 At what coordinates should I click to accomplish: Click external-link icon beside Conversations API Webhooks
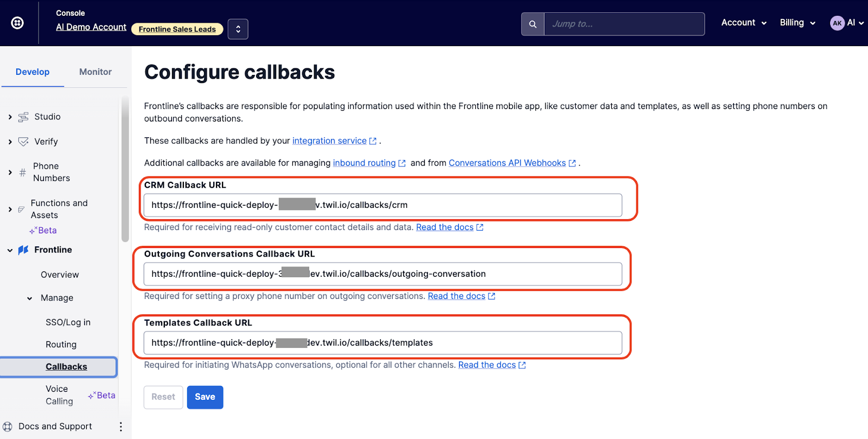point(572,163)
